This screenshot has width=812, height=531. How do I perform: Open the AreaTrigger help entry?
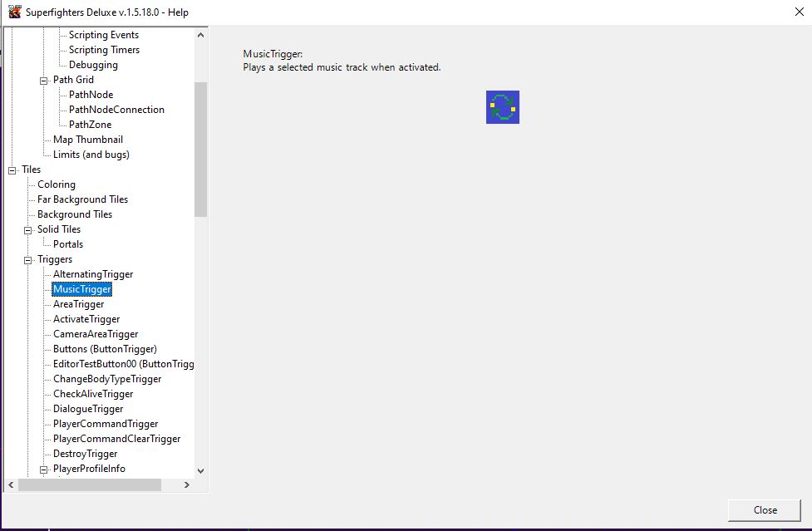(79, 304)
